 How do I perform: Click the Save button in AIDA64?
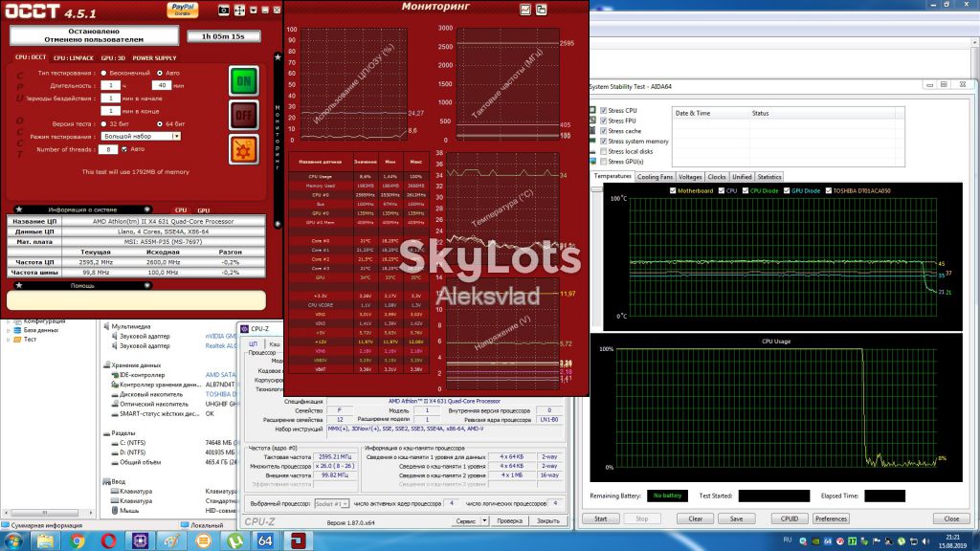(736, 518)
